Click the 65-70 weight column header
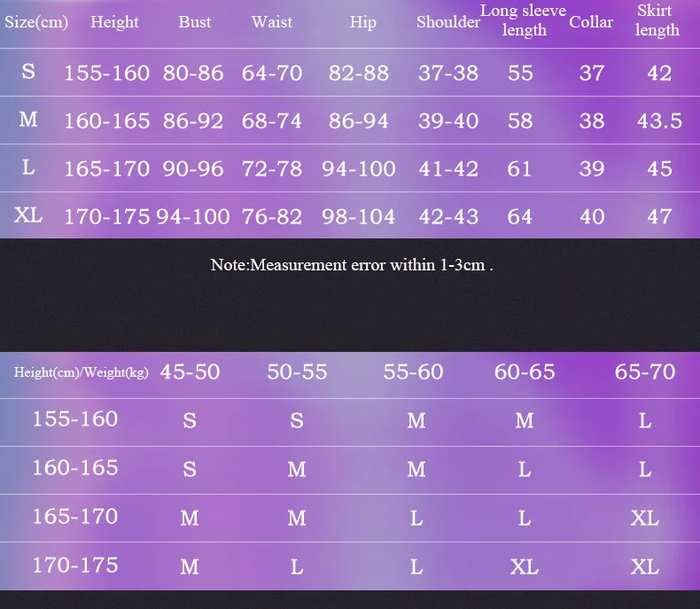 pos(644,372)
